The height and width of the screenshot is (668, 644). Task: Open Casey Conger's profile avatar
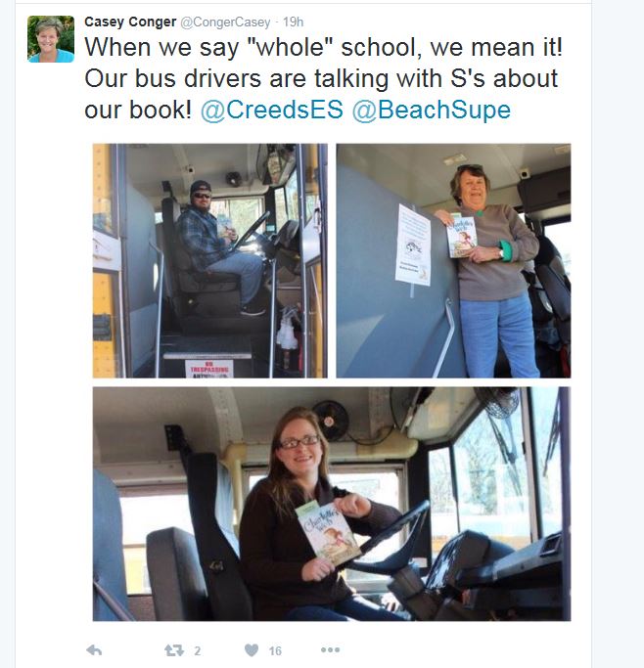point(51,39)
